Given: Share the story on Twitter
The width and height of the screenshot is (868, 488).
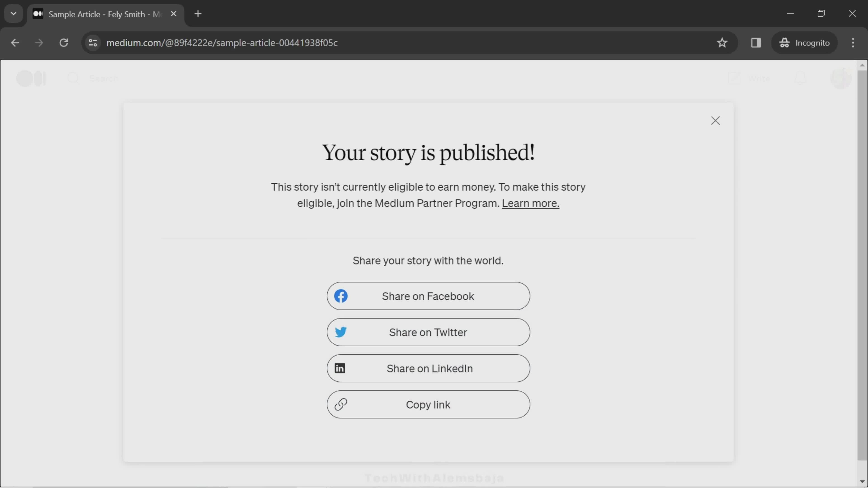Looking at the screenshot, I should 428,332.
